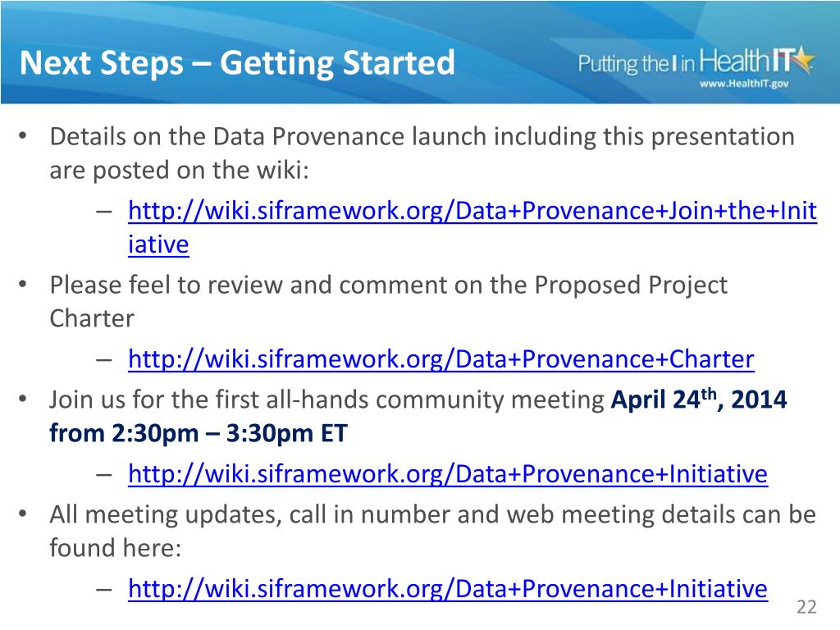Click the bullet before "Details on the Data Provenance"
The width and height of the screenshot is (840, 630).
coord(22,135)
